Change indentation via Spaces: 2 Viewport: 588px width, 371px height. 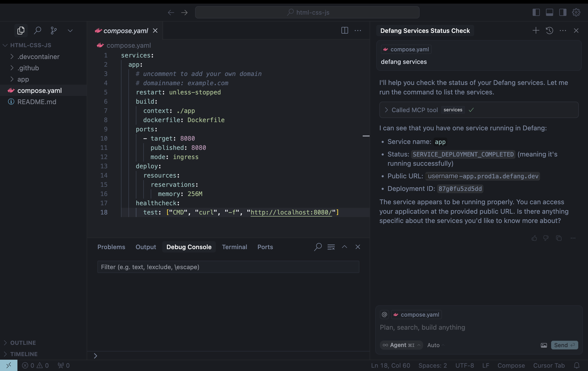pyautogui.click(x=432, y=365)
